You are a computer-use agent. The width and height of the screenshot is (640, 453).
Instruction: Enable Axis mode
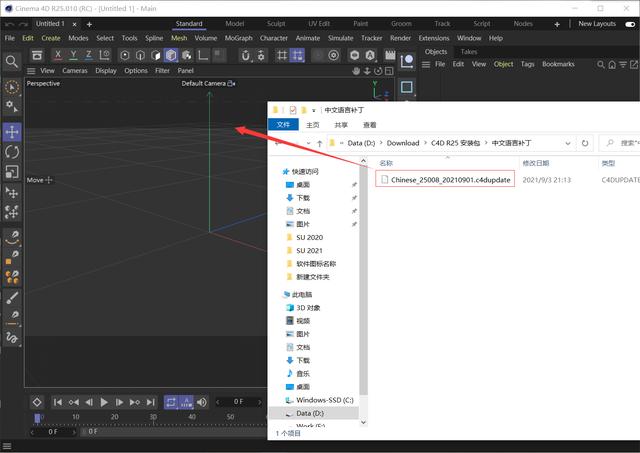click(203, 55)
